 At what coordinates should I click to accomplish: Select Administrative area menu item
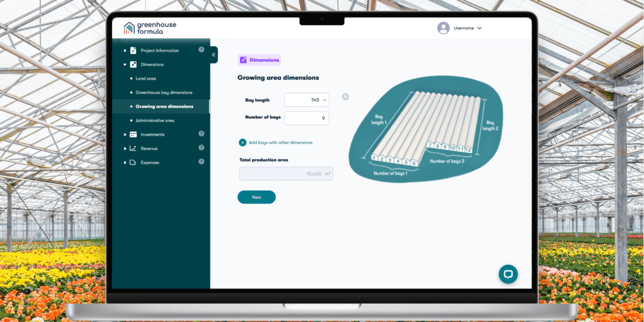[x=154, y=121]
